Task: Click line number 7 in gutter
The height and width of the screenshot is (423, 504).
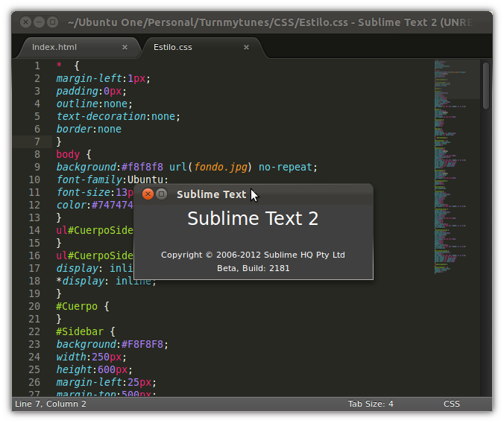Action: click(x=37, y=141)
